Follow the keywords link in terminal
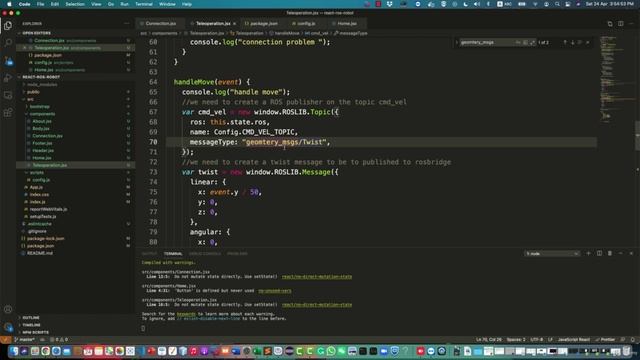Screen dimensions: 640x360 pos(186,314)
